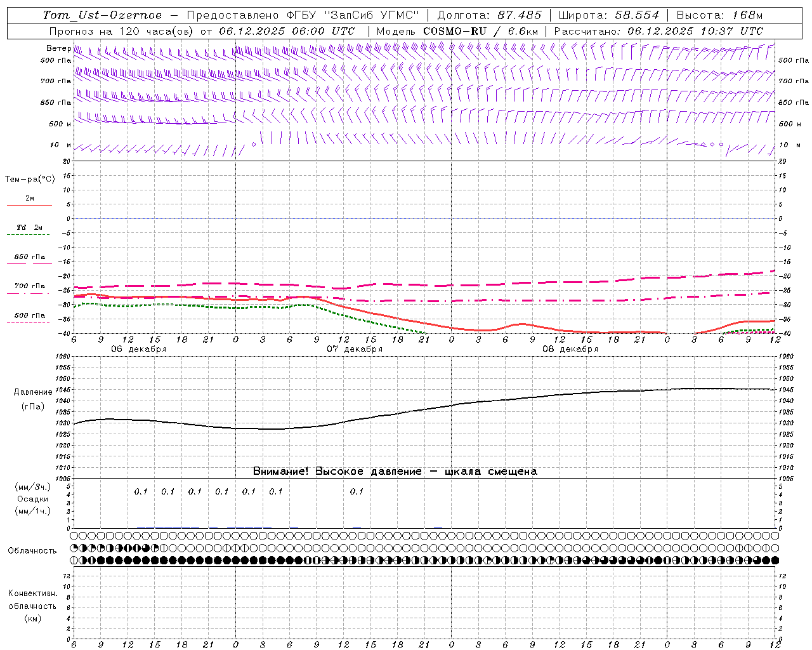
Task: Select the "Долгота: 87.485" header value
Action: 489,15
